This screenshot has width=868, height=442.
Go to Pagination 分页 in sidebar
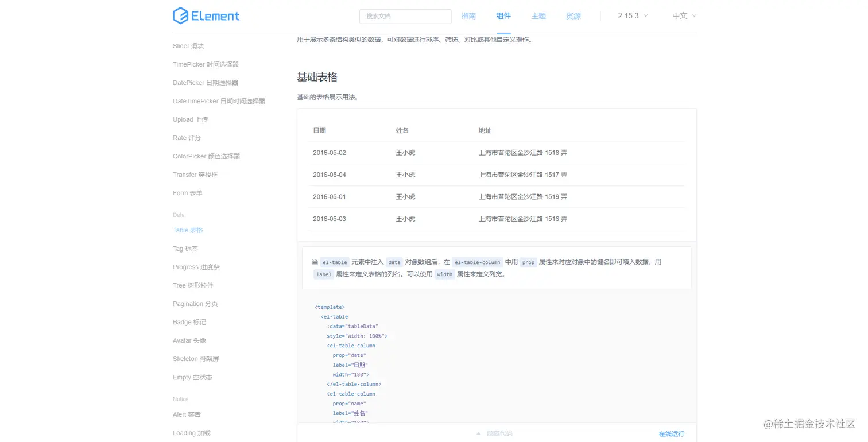click(x=195, y=304)
